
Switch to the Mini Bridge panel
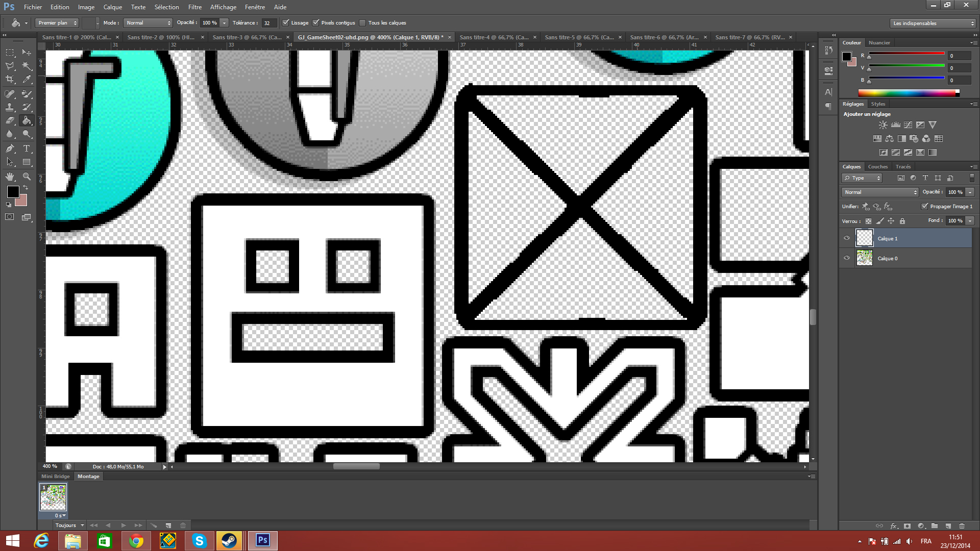point(55,476)
